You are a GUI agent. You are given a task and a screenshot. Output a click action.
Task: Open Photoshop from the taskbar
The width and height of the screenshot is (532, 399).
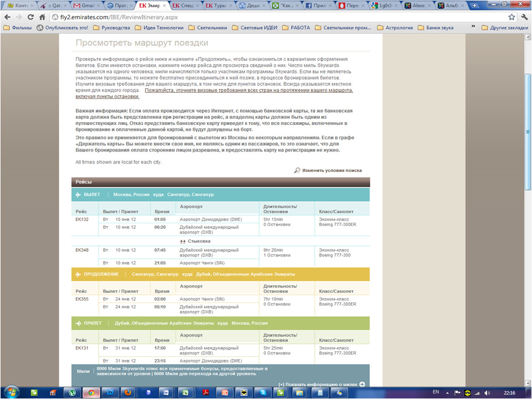point(110,392)
